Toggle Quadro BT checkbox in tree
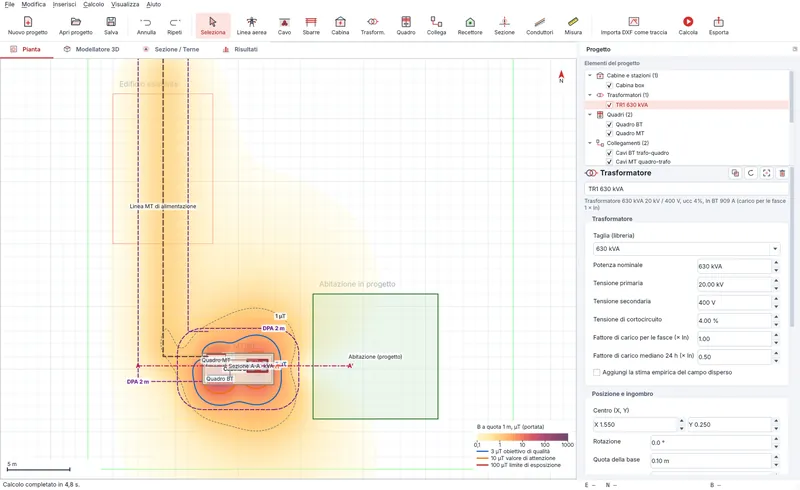The width and height of the screenshot is (800, 490). pyautogui.click(x=609, y=125)
